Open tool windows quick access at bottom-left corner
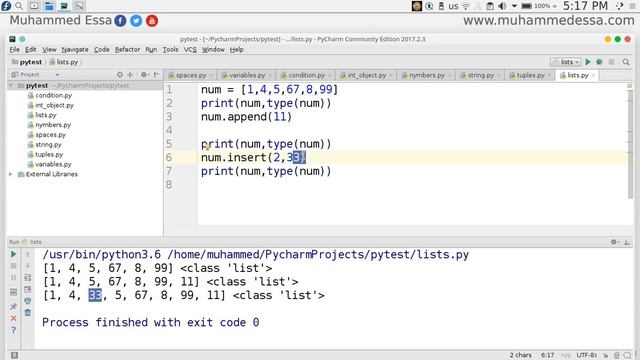The image size is (640, 360). pyautogui.click(x=14, y=355)
